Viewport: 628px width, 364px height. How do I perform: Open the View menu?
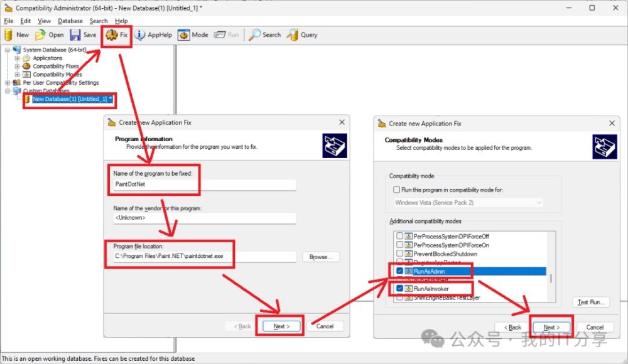(x=44, y=21)
